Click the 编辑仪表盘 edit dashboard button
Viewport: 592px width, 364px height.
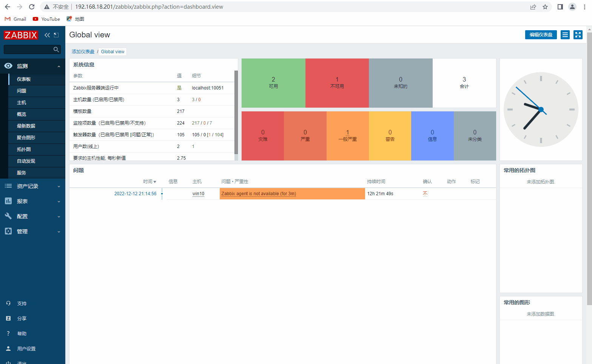pos(541,35)
